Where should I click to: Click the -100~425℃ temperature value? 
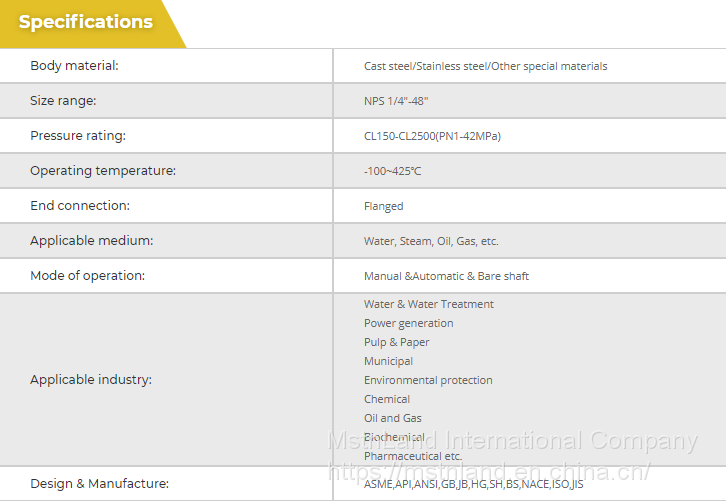click(x=392, y=171)
